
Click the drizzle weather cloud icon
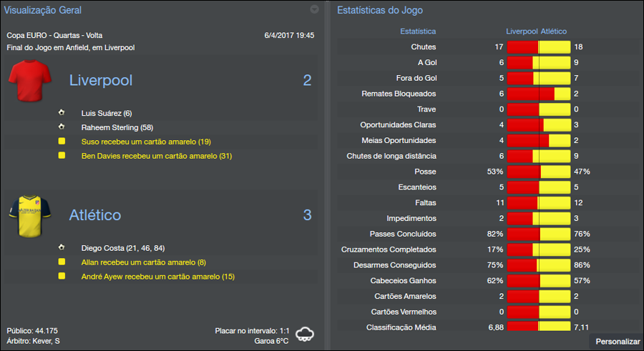(306, 334)
